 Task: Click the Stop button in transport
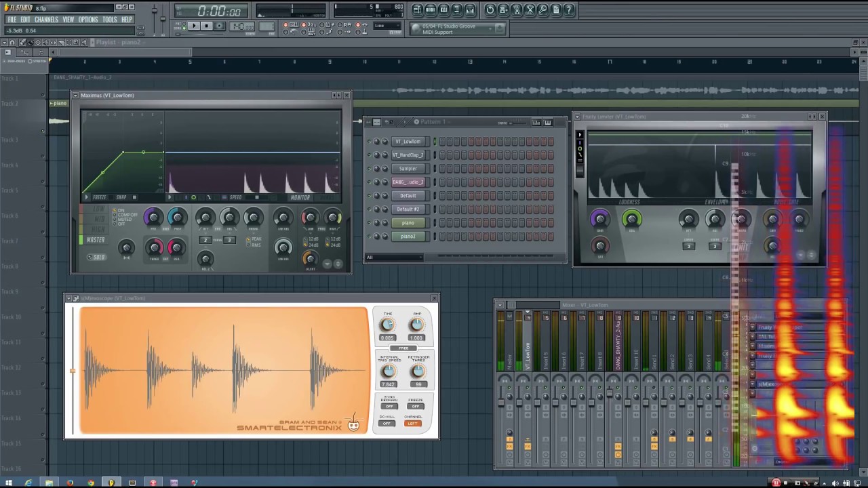coord(207,26)
